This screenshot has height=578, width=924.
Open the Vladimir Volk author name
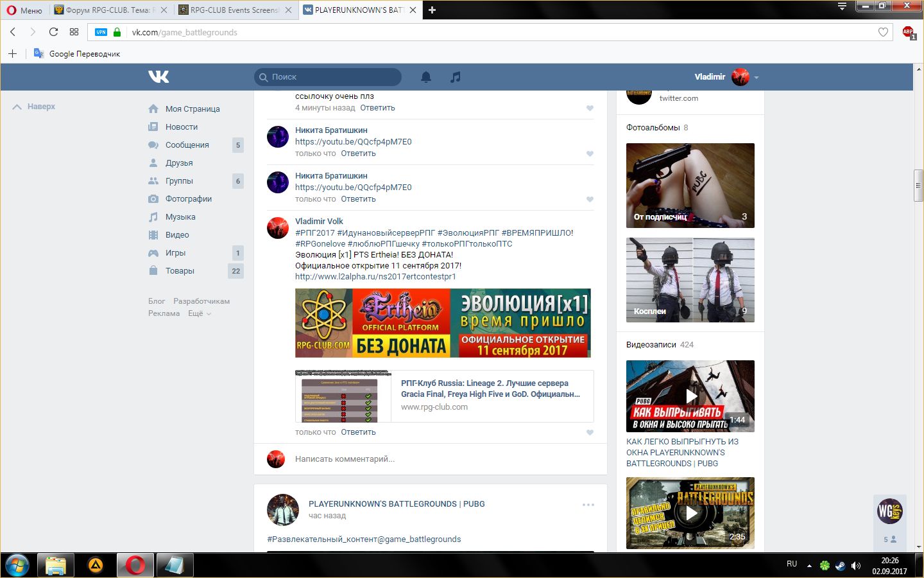click(319, 222)
